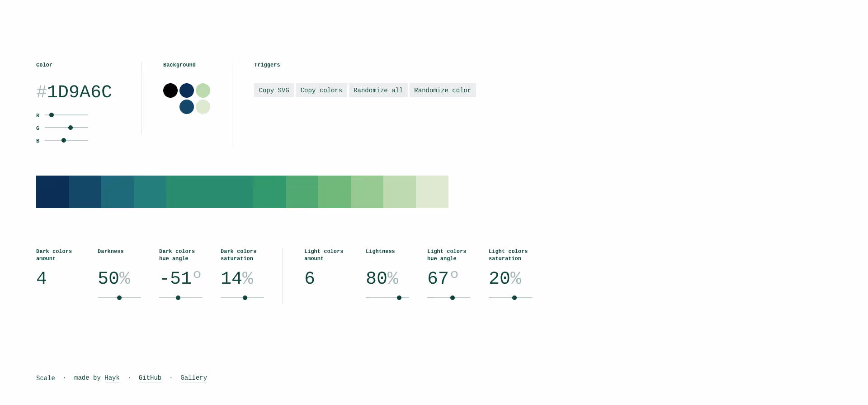
Task: Click the Copy colors button
Action: click(x=321, y=90)
